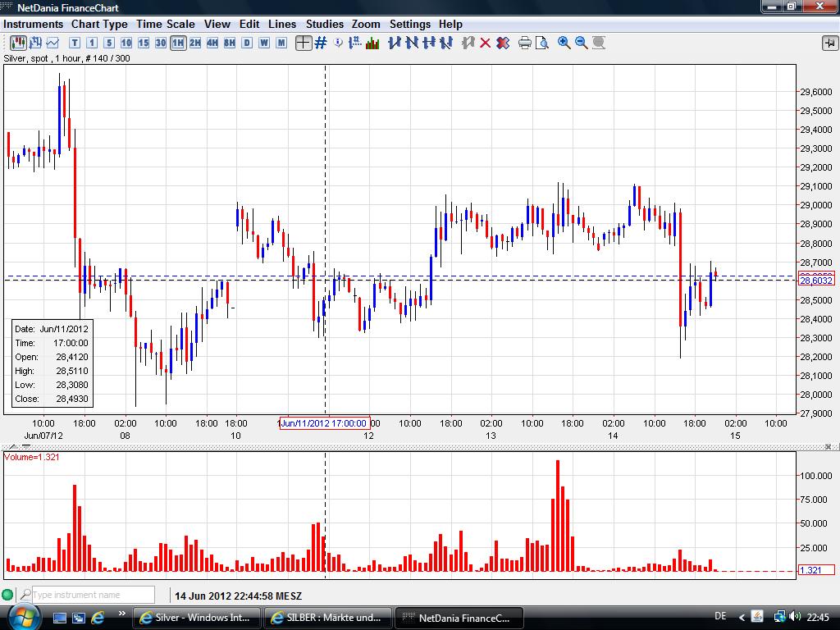
Task: Click the volume bars study icon
Action: click(x=372, y=43)
